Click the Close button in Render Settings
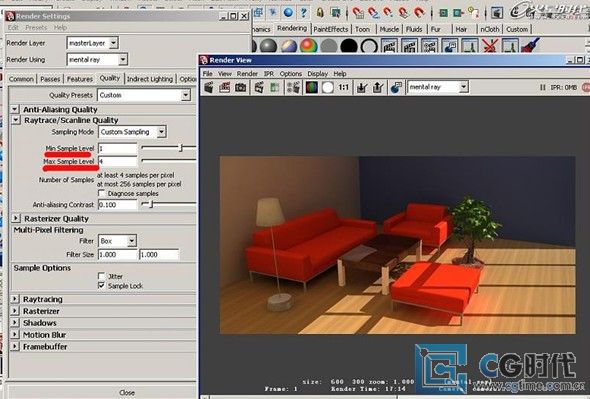Viewport: 590px width, 399px height. 127,393
